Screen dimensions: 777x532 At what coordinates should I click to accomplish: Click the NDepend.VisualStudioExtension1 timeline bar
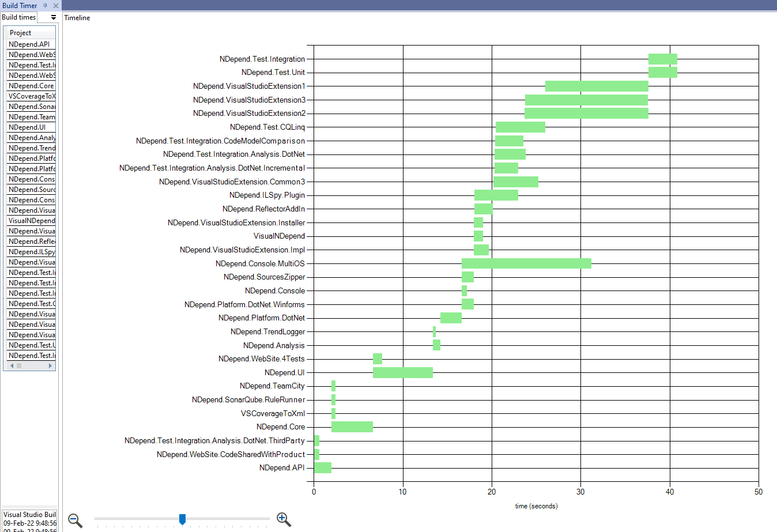(x=597, y=86)
